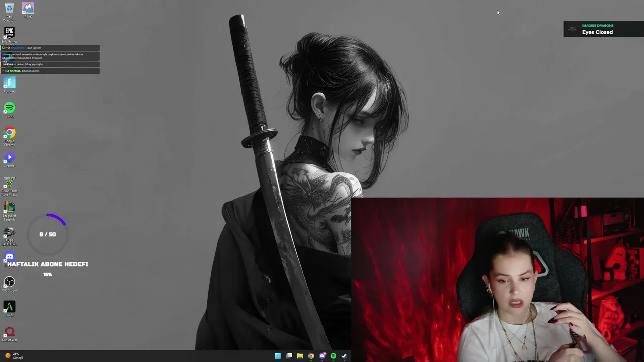Open the Google Chrome desktop shortcut
The height and width of the screenshot is (362, 644).
9,136
